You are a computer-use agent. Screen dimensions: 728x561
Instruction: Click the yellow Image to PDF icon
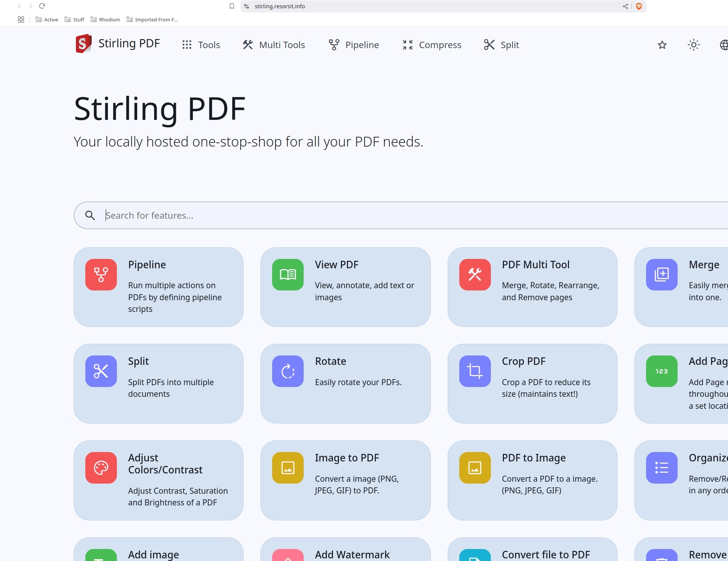click(288, 468)
